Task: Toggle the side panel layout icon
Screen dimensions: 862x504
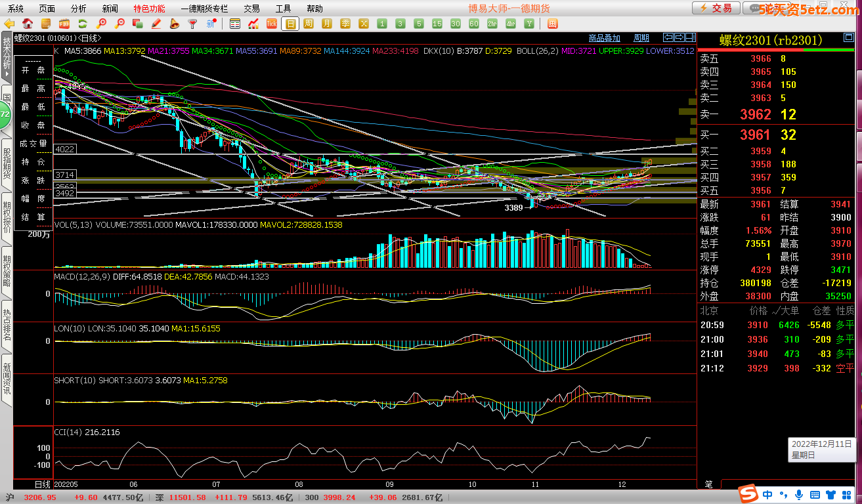Action: point(691,37)
